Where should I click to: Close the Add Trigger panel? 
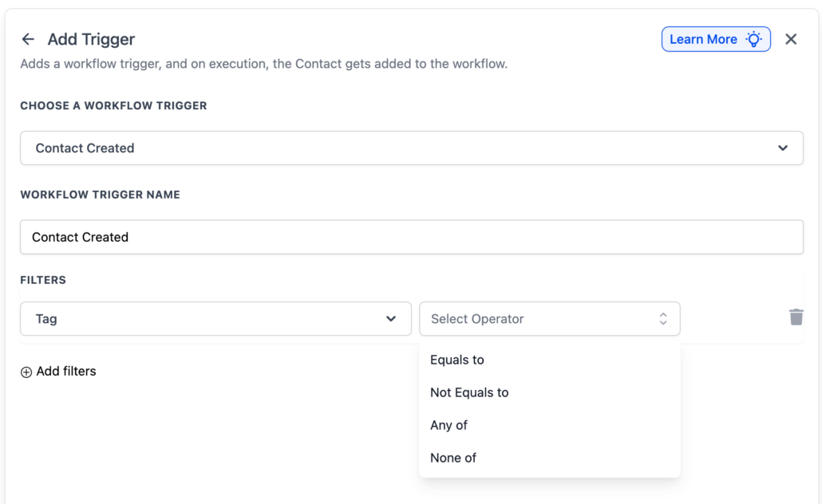(791, 39)
